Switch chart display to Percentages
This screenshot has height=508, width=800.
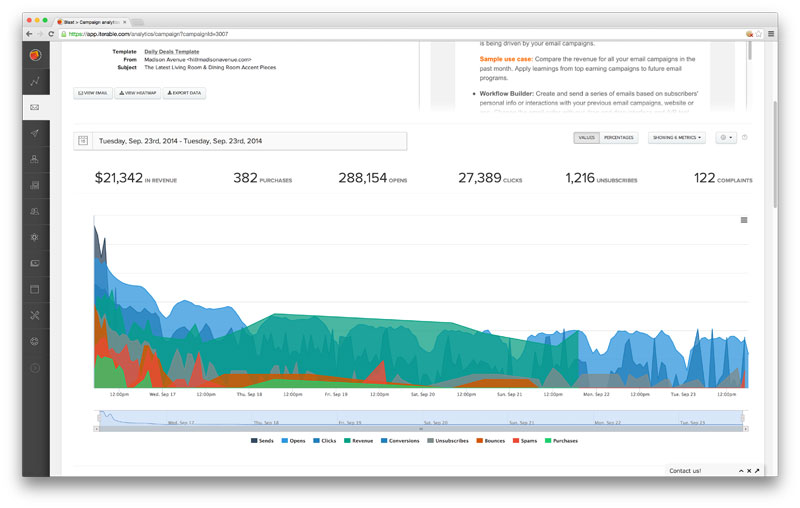[620, 137]
